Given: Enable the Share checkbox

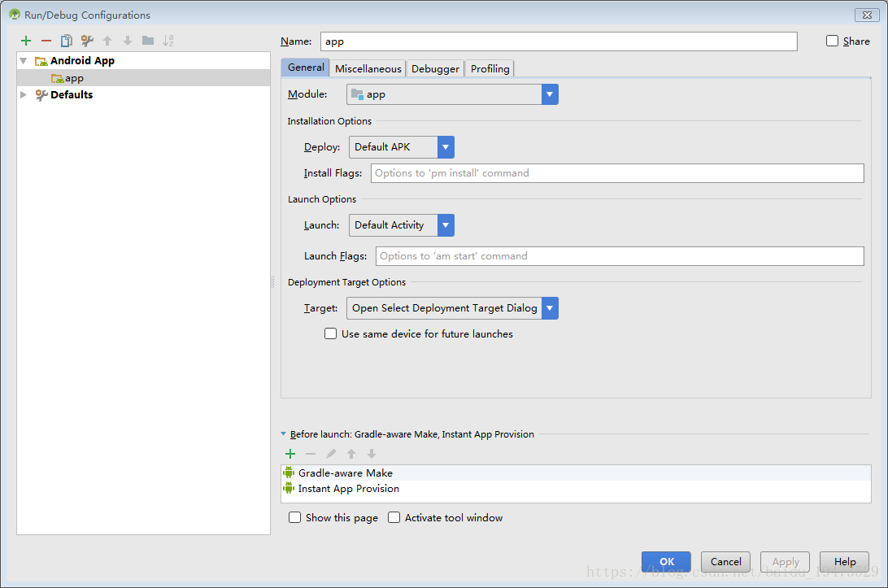Looking at the screenshot, I should (831, 41).
